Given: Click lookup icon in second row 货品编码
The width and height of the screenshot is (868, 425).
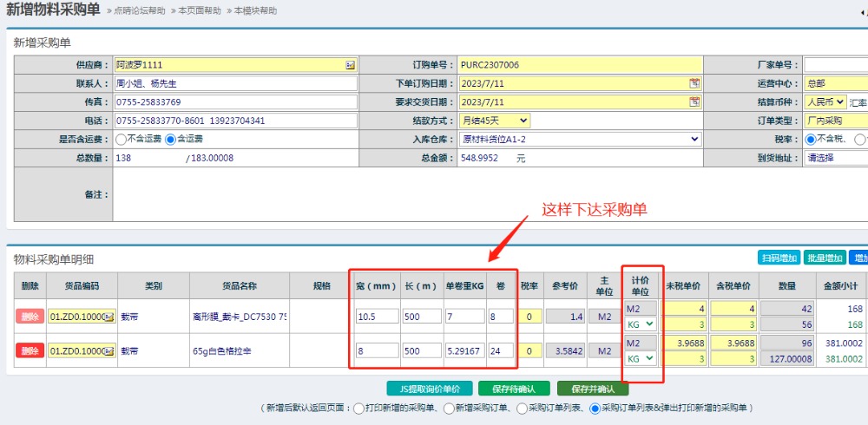Looking at the screenshot, I should tap(108, 350).
